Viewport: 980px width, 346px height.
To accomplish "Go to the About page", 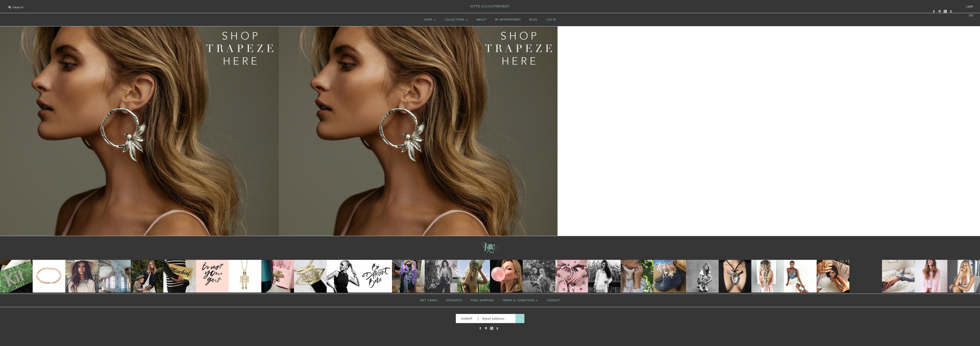I will [x=481, y=19].
